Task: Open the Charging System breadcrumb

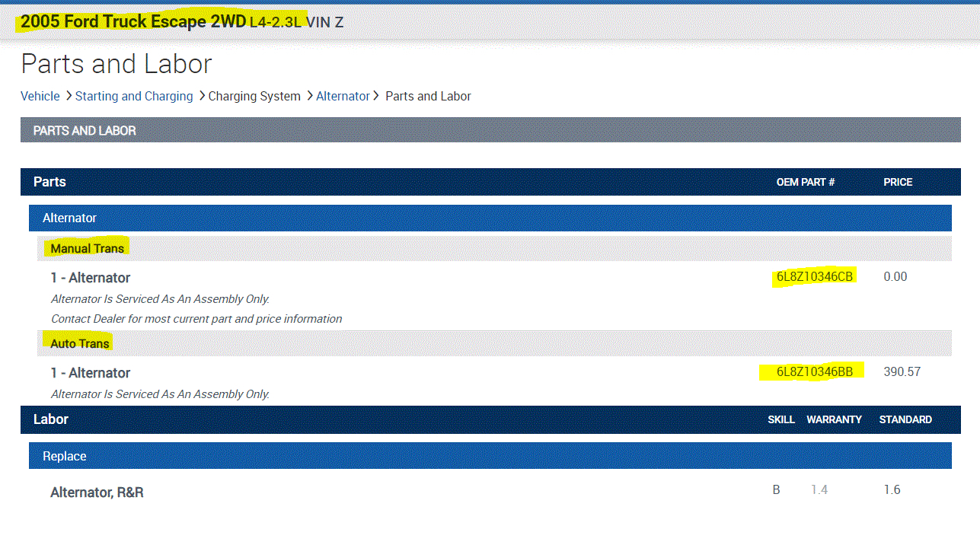Action: (x=254, y=96)
